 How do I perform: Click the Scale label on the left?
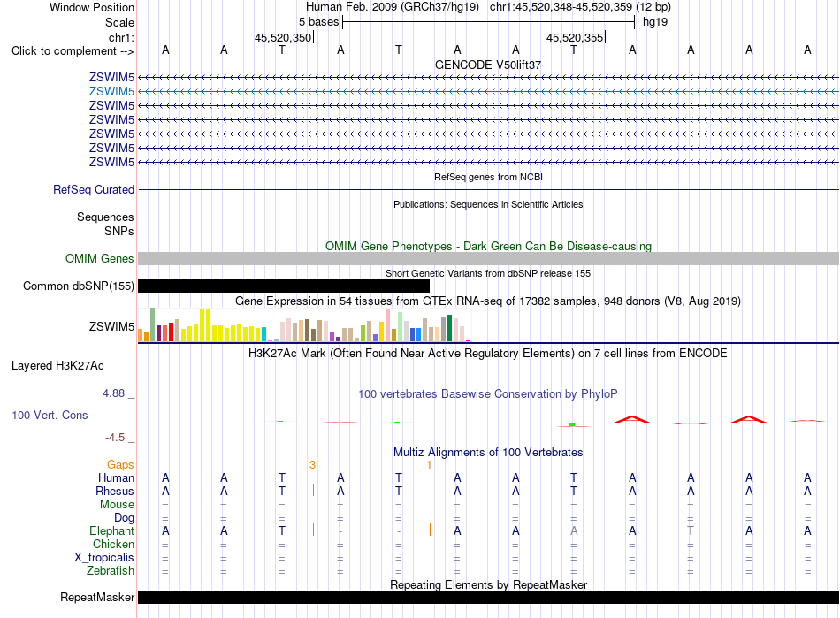[119, 22]
